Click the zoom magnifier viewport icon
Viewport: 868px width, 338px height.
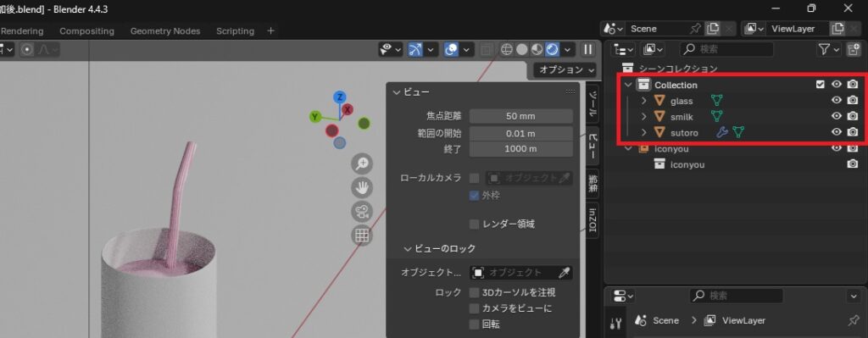(362, 163)
